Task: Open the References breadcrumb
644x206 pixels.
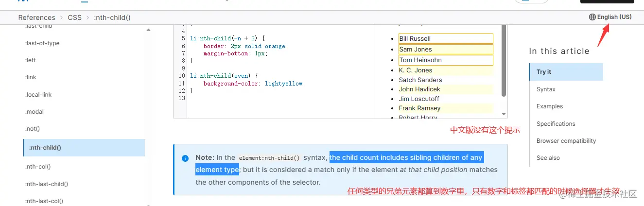Action: click(x=36, y=17)
